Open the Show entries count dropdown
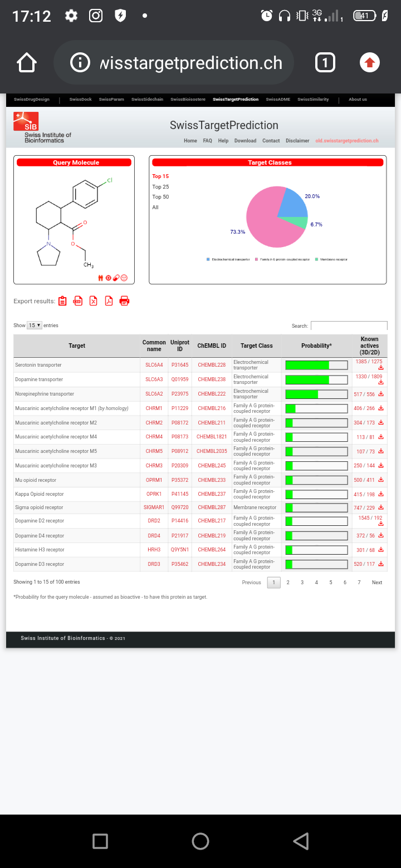 [35, 325]
